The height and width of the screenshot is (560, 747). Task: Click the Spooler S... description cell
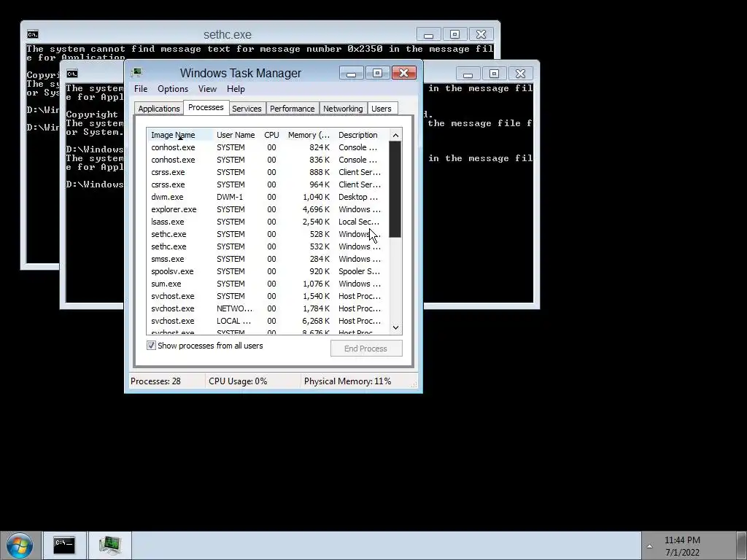coord(359,271)
